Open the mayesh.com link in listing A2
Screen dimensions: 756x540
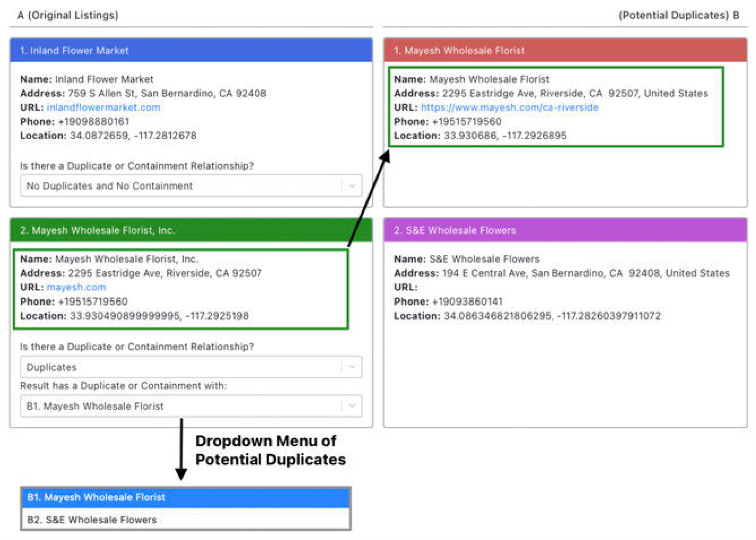[x=76, y=287]
